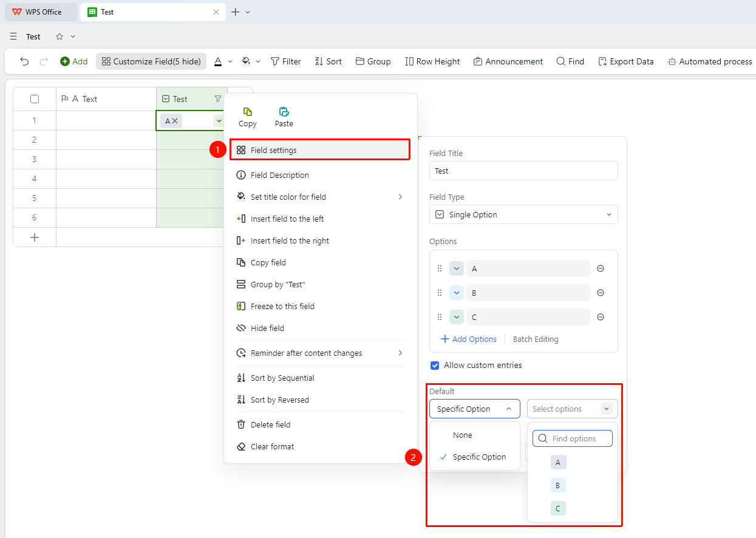The width and height of the screenshot is (756, 538).
Task: Tick the select-all checkbox in the table header
Action: (x=35, y=99)
